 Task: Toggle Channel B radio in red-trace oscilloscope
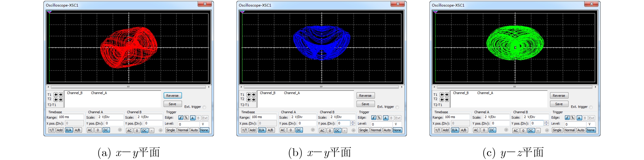tap(160, 130)
